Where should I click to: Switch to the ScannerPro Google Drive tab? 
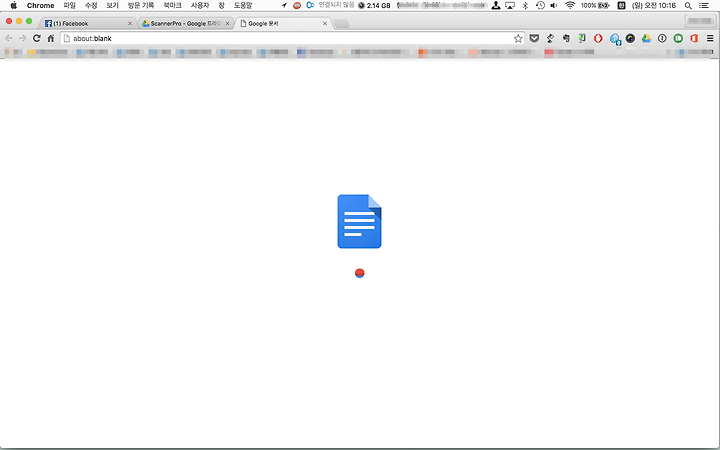[x=184, y=23]
